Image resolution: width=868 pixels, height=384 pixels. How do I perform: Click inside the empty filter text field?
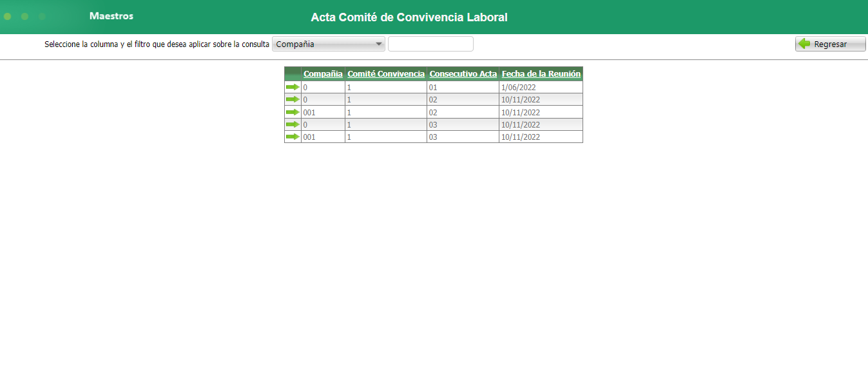pyautogui.click(x=430, y=43)
